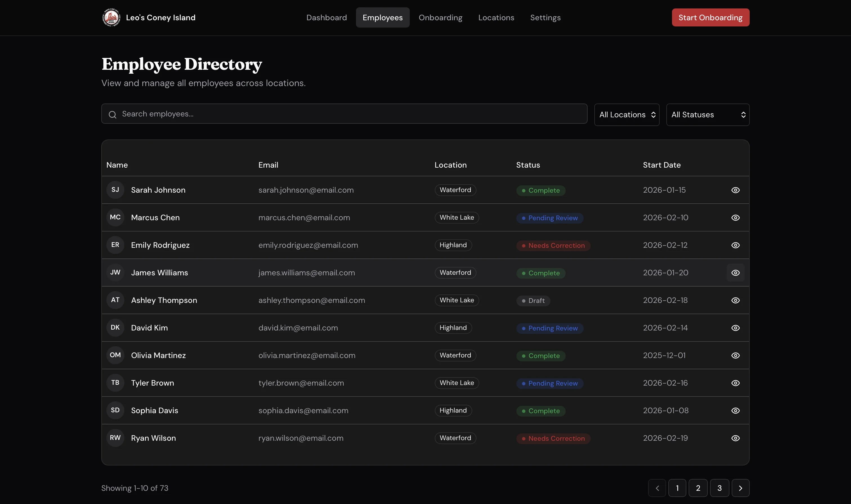Open the Dashboard menu item
Image resolution: width=851 pixels, height=504 pixels.
tap(326, 17)
